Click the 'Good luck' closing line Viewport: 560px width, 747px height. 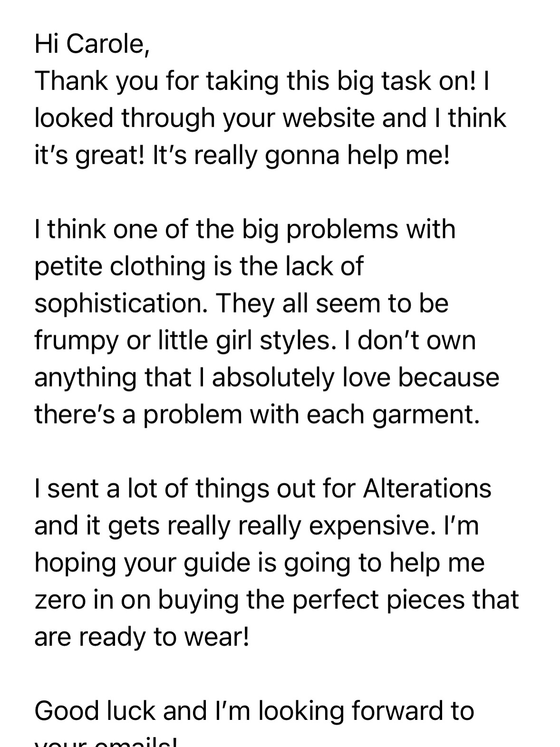pyautogui.click(x=95, y=711)
